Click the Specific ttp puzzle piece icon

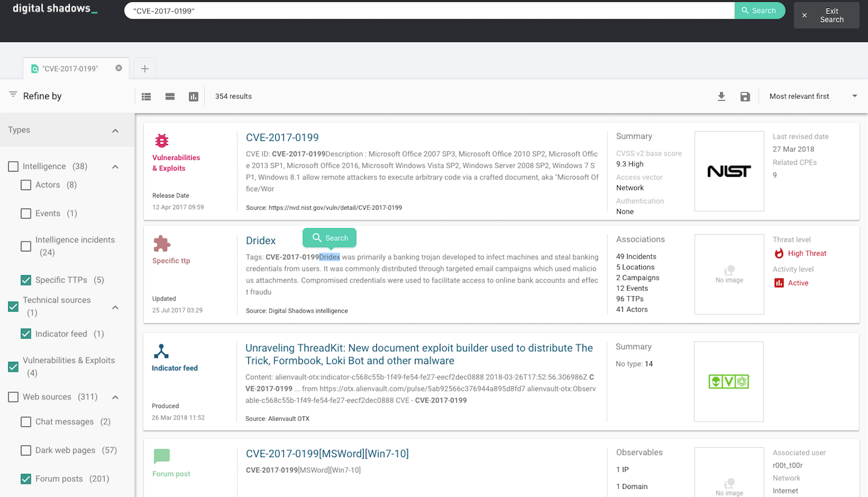click(x=162, y=243)
